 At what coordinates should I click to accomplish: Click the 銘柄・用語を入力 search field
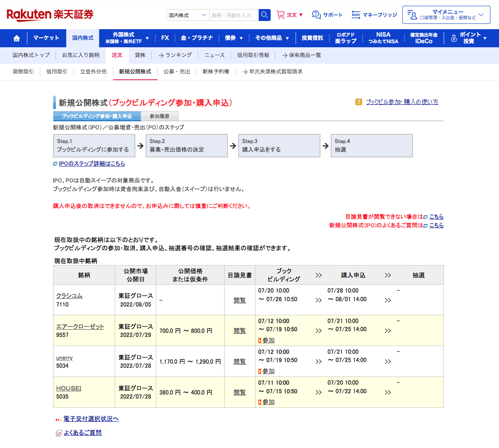[x=234, y=15]
